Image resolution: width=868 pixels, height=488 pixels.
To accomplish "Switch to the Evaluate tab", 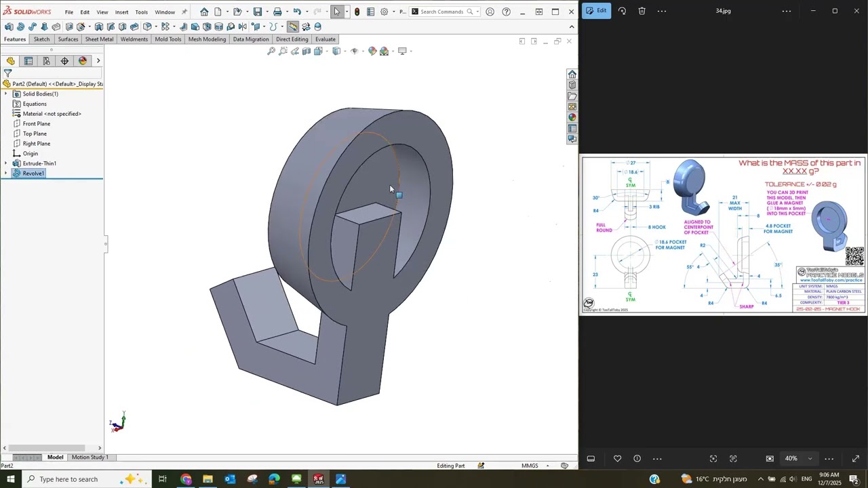I will 325,39.
